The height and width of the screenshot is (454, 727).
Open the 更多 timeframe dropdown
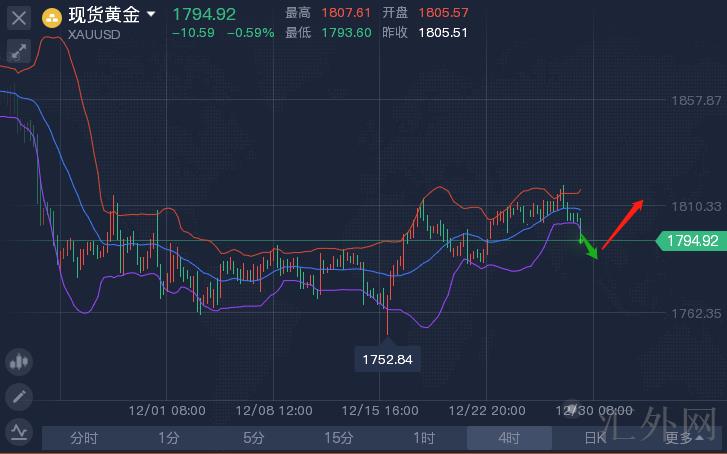click(682, 437)
